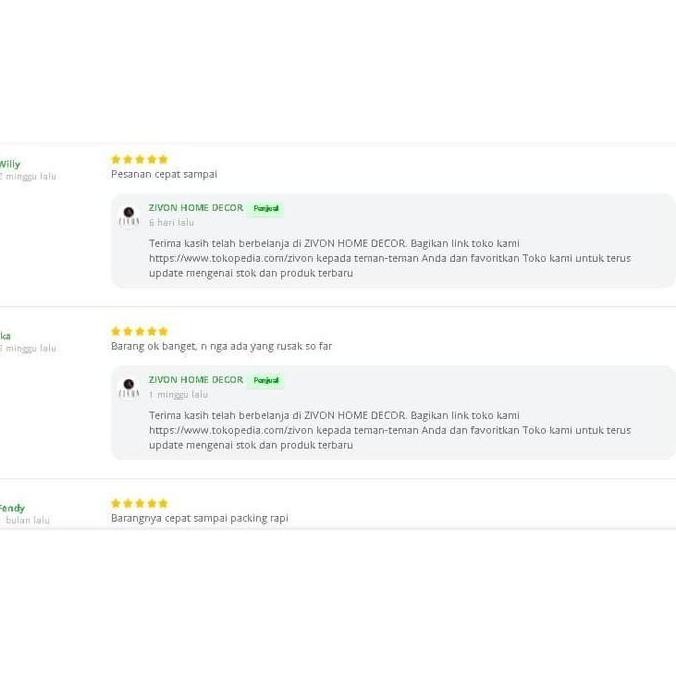Click the stars above "Barang ok banget" review

click(x=139, y=331)
